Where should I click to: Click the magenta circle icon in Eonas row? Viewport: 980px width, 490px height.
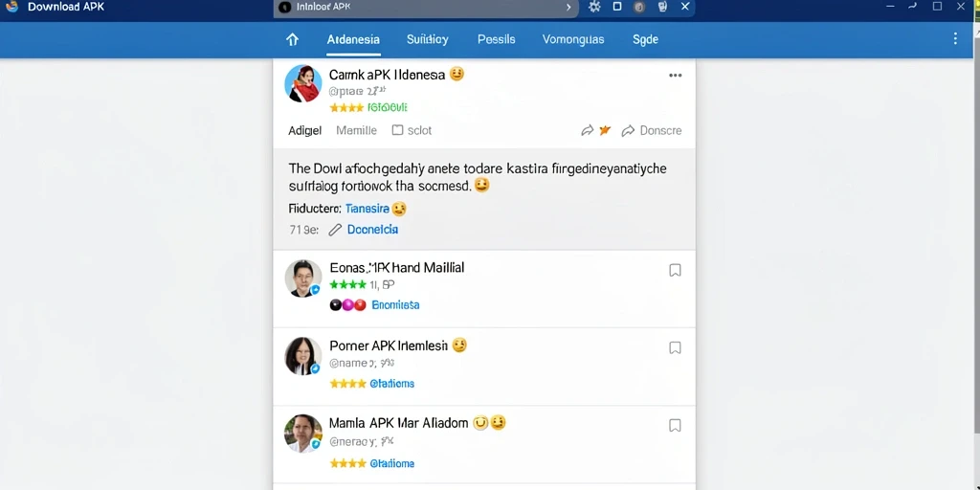tap(347, 305)
